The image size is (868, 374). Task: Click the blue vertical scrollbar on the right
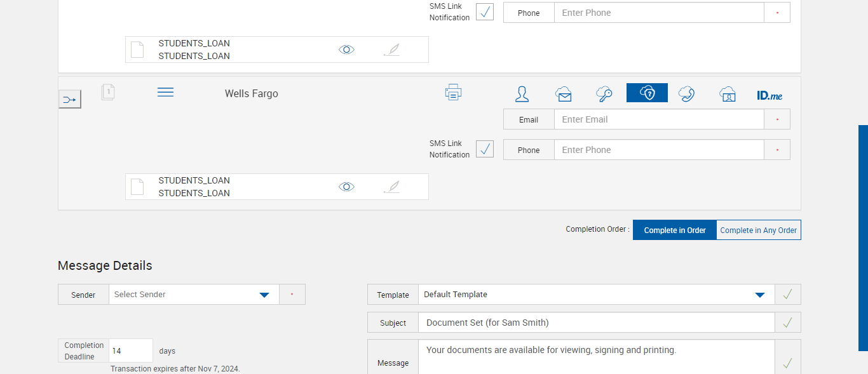pos(863,237)
